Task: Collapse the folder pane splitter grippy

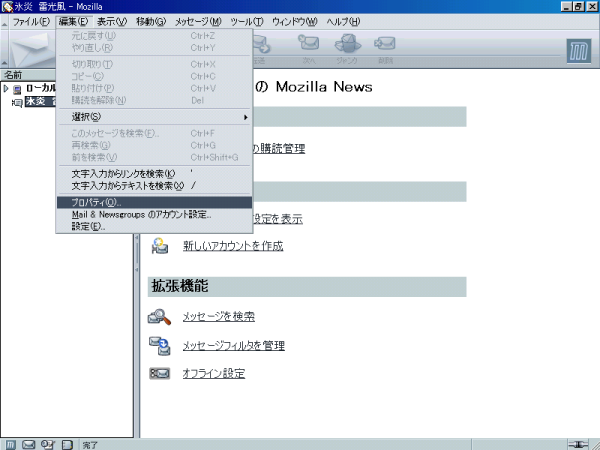Action: coord(136,254)
